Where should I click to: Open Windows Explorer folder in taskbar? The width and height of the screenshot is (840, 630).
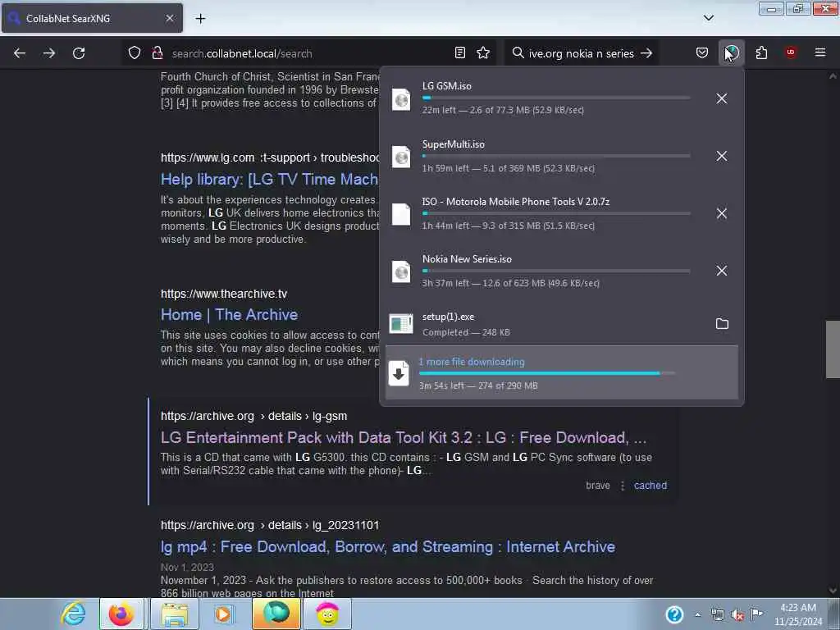click(x=175, y=614)
